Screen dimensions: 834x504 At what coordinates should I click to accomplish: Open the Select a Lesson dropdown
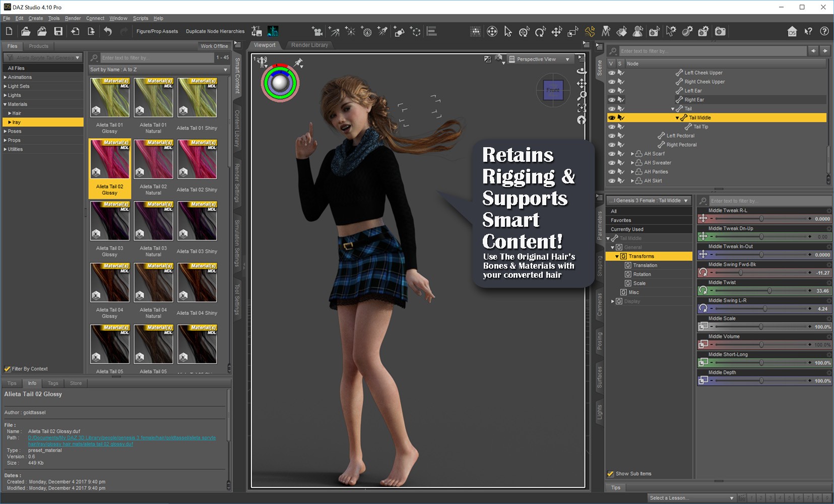(691, 498)
